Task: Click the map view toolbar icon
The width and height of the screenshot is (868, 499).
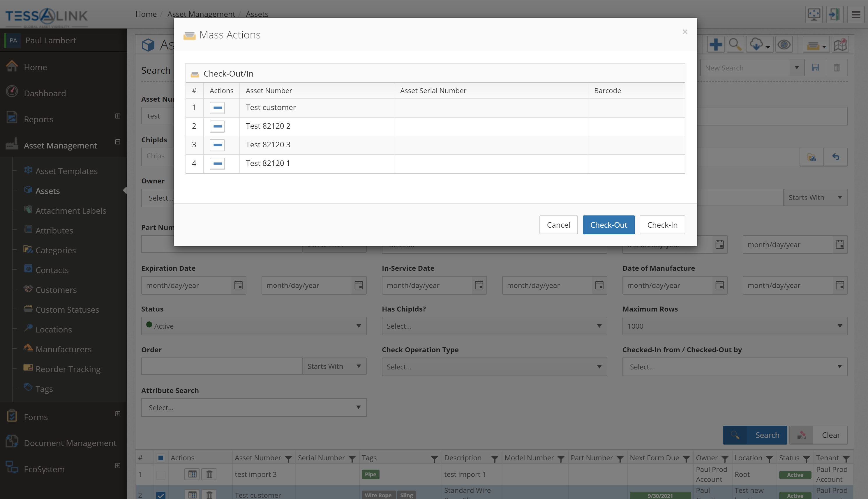Action: (840, 45)
